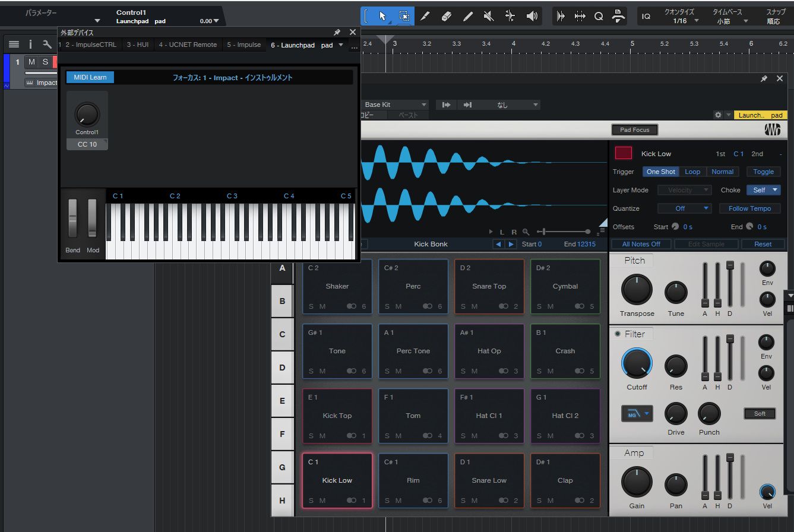This screenshot has width=794, height=532.
Task: Switch to the 3 - HUI device tab
Action: tap(138, 45)
